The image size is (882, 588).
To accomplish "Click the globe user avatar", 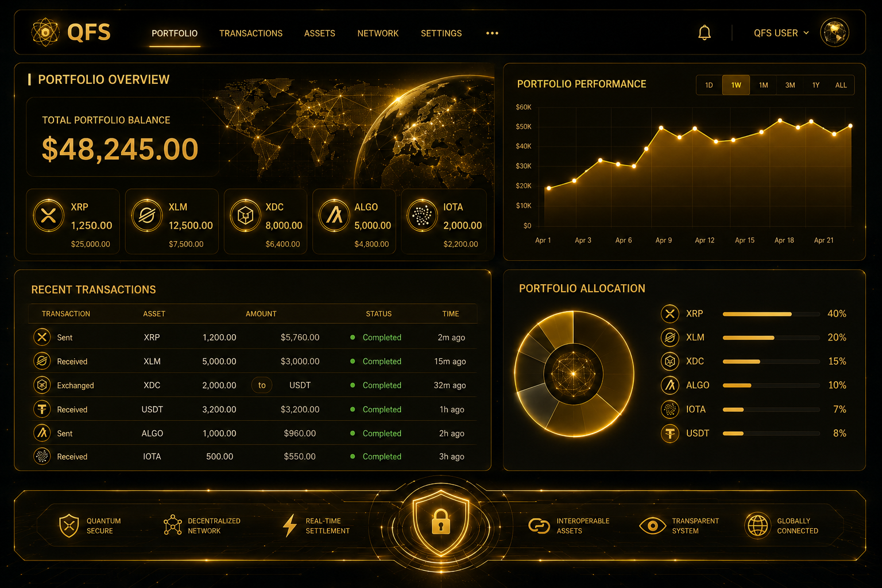I will [834, 32].
